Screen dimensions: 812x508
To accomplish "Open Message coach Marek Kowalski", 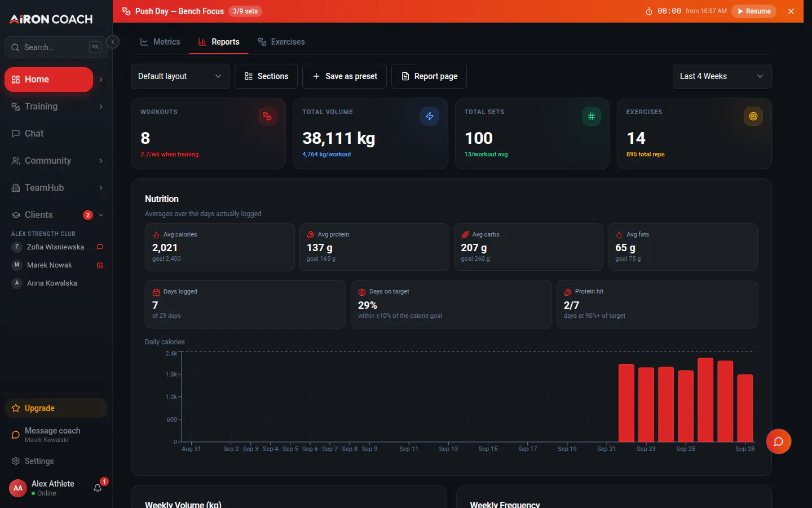I will 56,435.
